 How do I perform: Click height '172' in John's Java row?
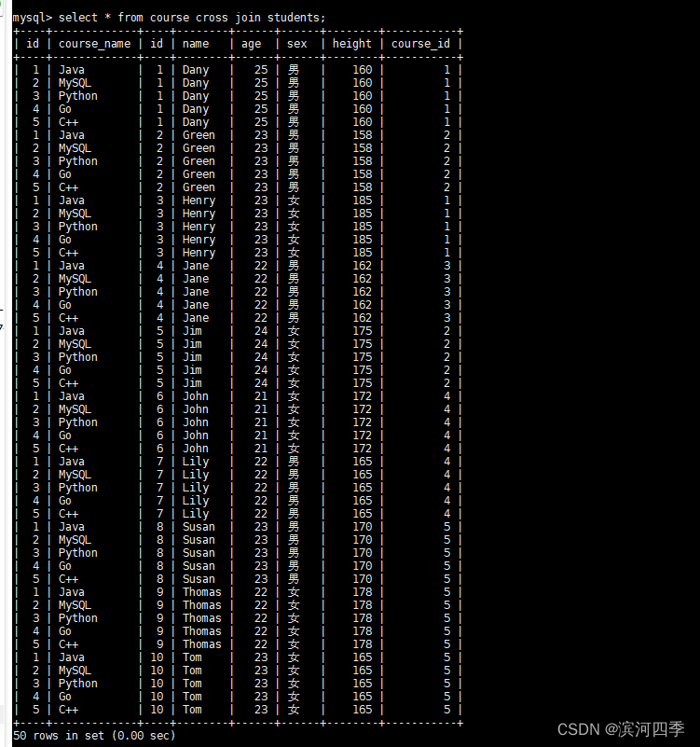(363, 396)
